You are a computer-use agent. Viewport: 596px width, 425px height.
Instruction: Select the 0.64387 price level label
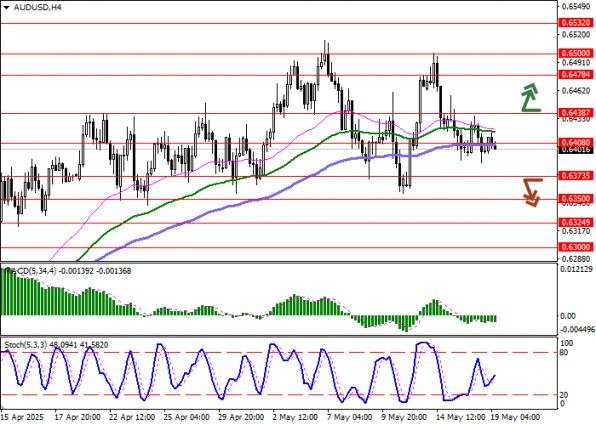pos(576,113)
